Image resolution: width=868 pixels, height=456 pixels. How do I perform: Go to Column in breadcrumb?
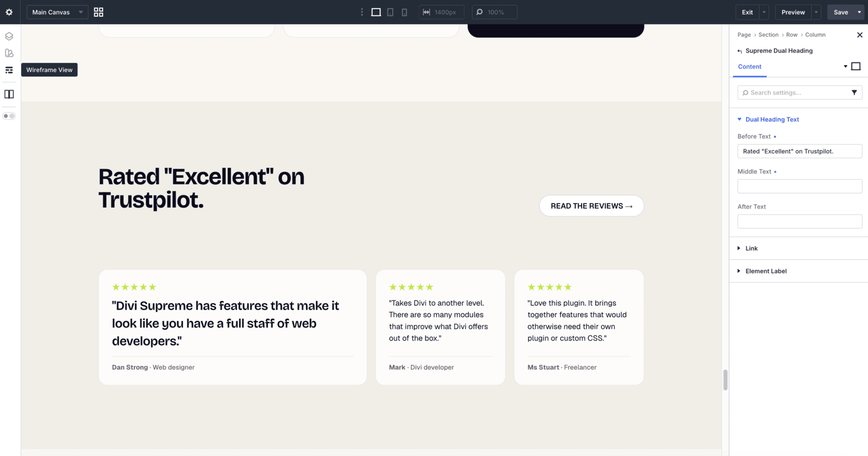pos(815,35)
